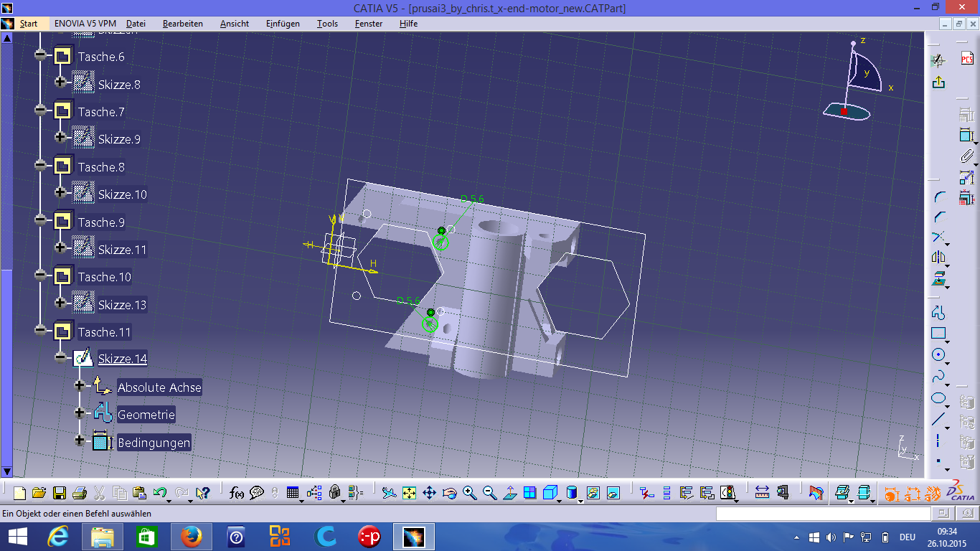Viewport: 980px width, 551px height.
Task: Open the Fenster menu
Action: (x=369, y=24)
